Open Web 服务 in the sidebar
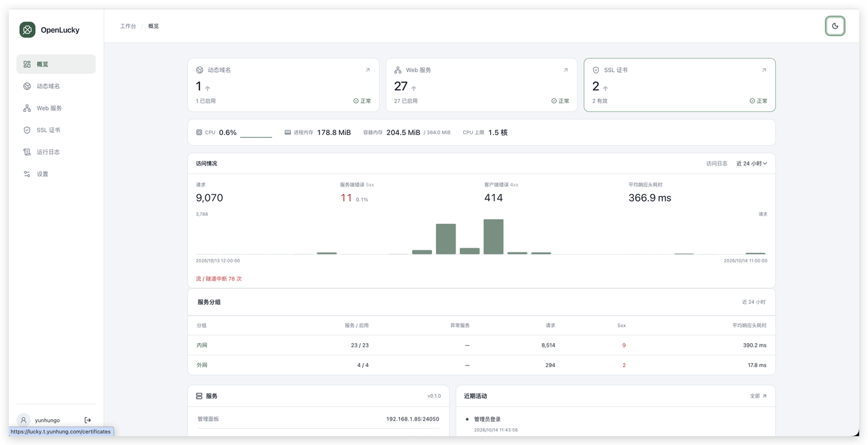 56,108
